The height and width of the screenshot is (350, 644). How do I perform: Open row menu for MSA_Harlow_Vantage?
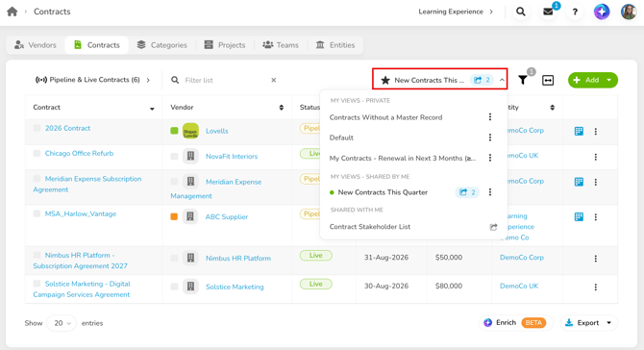click(x=596, y=217)
